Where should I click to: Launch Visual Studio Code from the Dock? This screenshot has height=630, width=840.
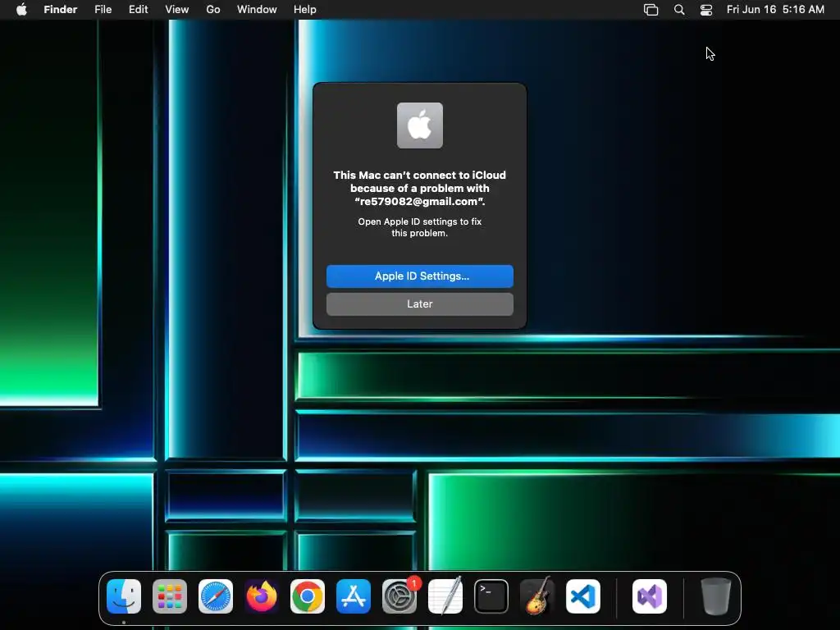point(583,596)
